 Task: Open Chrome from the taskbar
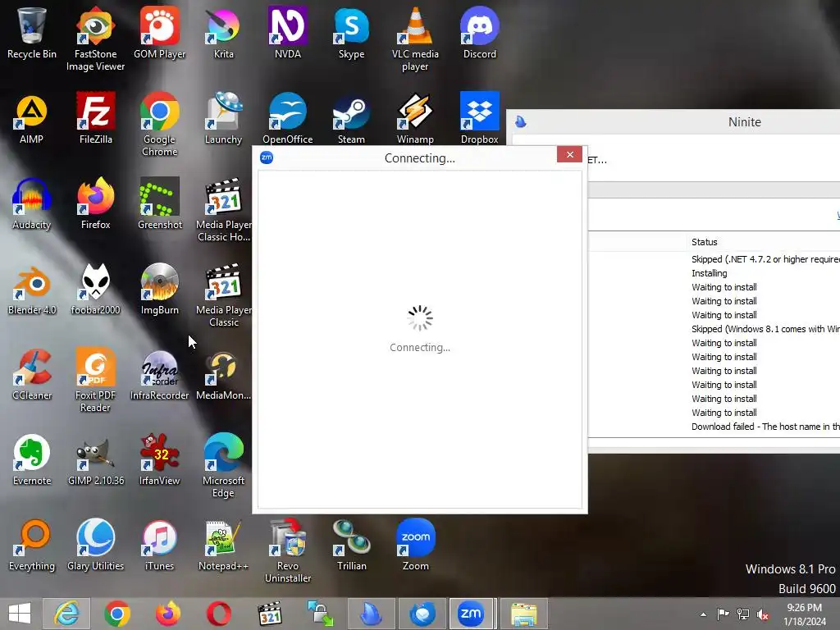(x=117, y=614)
